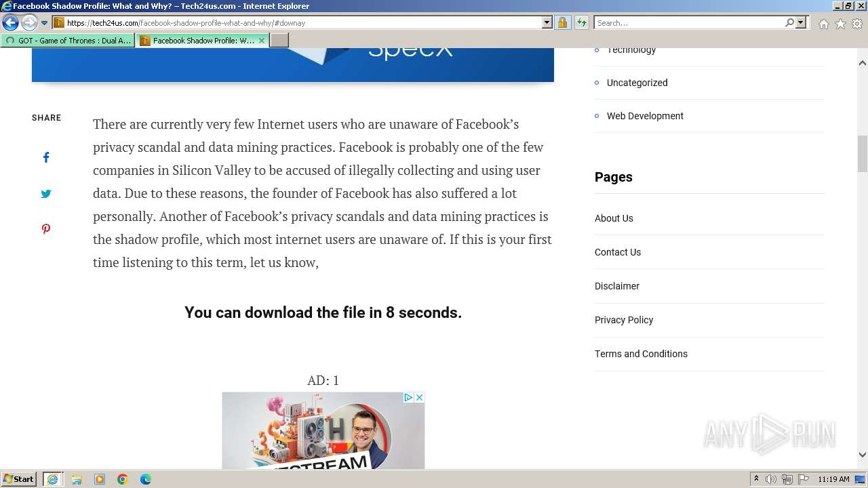Click the security lock icon

[562, 22]
